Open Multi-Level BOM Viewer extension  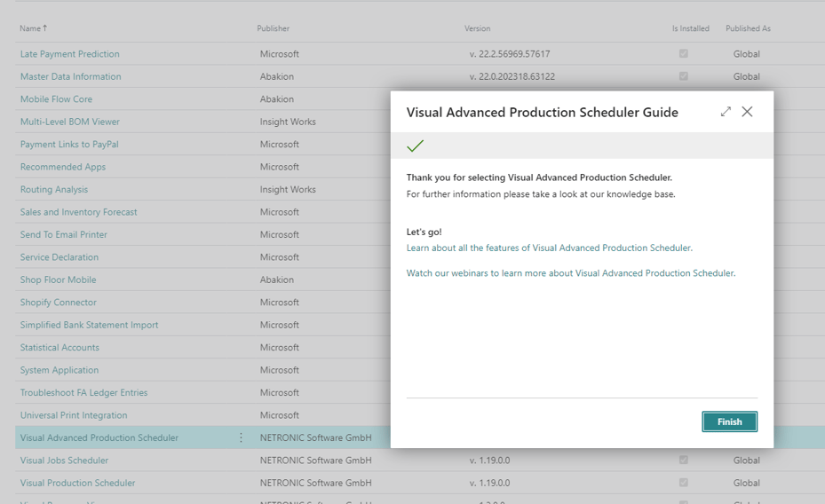click(70, 122)
